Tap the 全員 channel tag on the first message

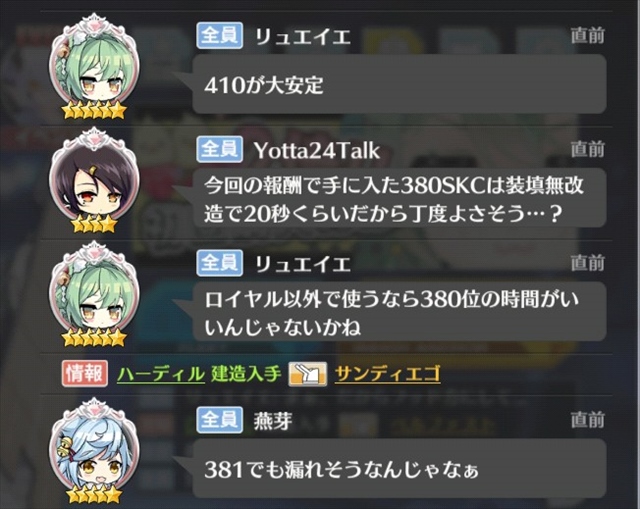point(220,36)
